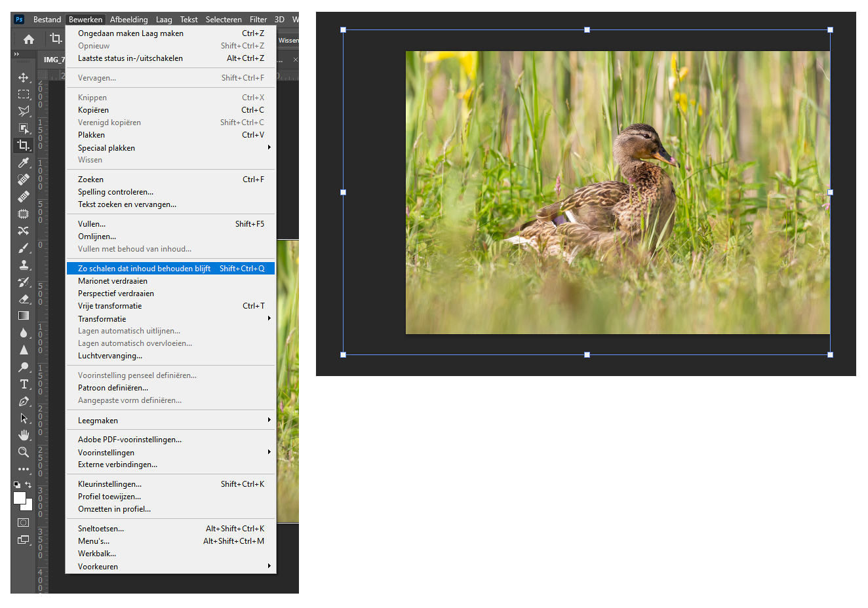The image size is (868, 608).
Task: Select the Clone Stamp tool
Action: 24,265
